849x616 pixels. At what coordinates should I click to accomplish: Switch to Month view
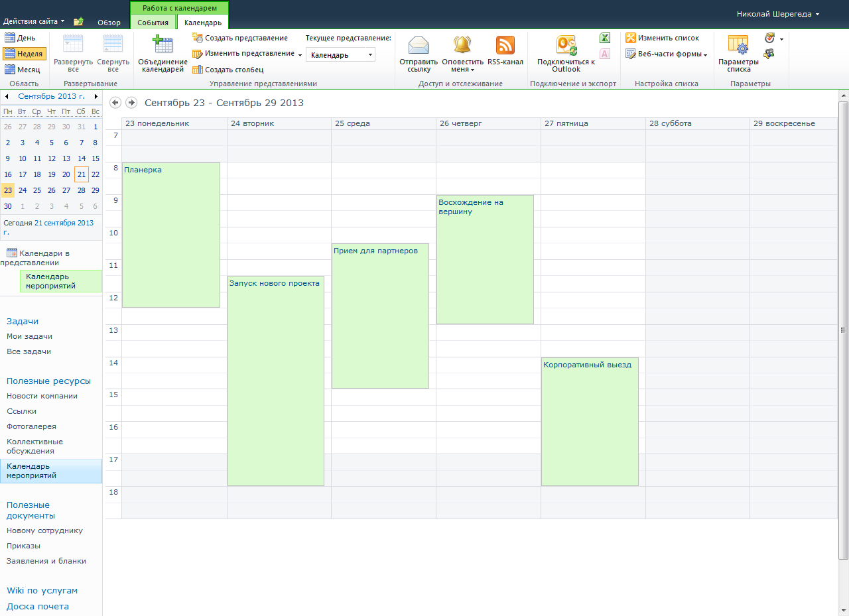click(23, 70)
